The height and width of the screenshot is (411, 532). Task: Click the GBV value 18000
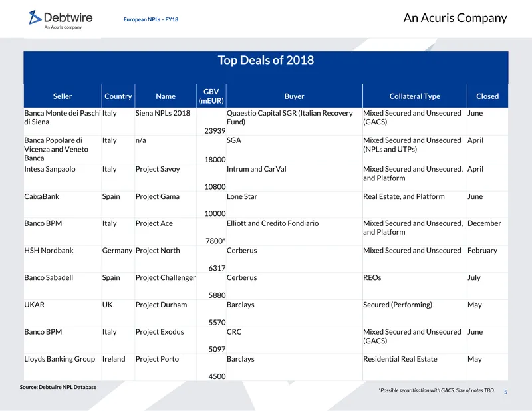(x=215, y=160)
